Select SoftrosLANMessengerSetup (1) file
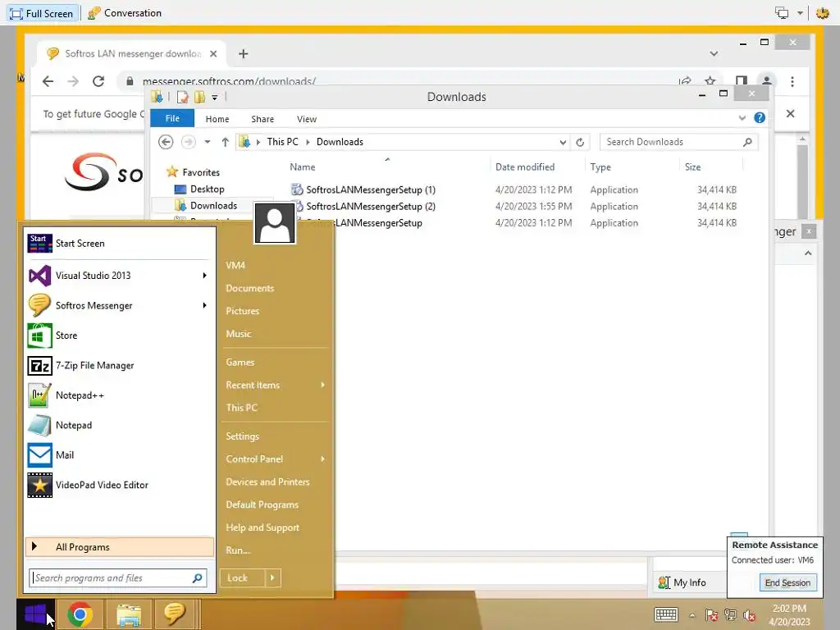The image size is (840, 630). click(370, 189)
